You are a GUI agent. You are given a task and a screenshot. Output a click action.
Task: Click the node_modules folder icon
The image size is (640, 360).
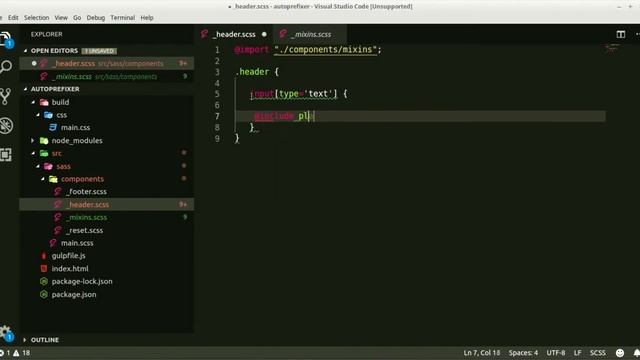(44, 140)
